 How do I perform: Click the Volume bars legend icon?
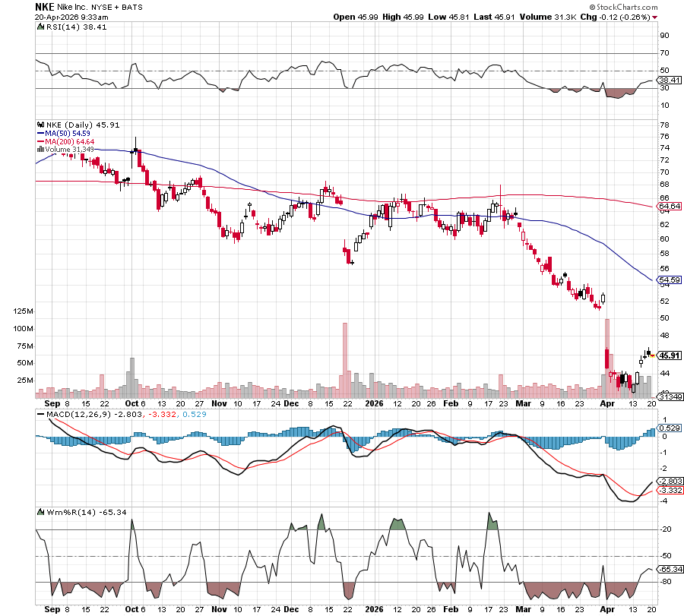pos(40,150)
